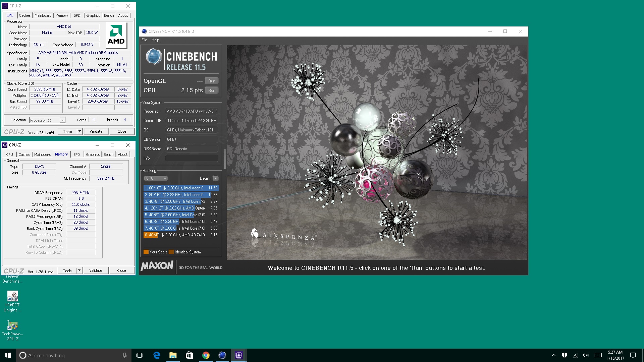Viewport: 644px width, 362px height.
Task: Click the Ranking Details arrow button
Action: (216, 178)
